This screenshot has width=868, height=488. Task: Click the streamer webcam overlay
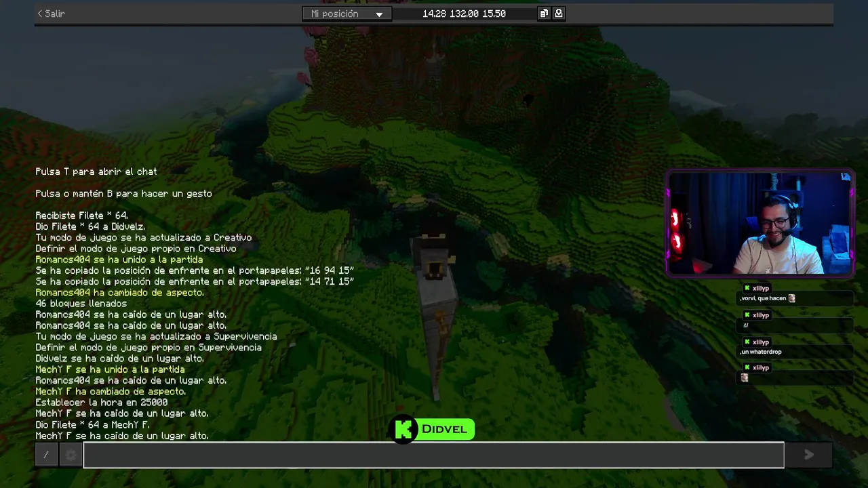(x=759, y=224)
